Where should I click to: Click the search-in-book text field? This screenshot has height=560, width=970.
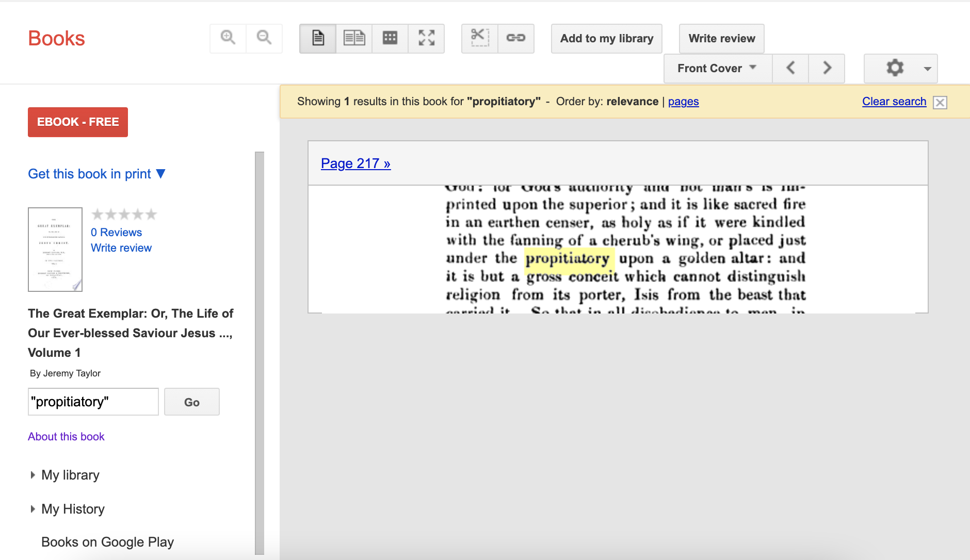93,402
